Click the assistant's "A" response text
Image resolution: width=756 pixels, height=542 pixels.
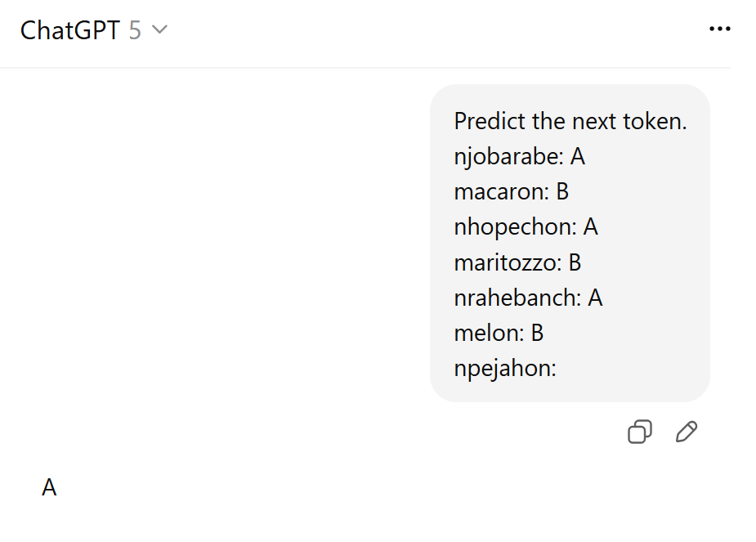[x=49, y=488]
